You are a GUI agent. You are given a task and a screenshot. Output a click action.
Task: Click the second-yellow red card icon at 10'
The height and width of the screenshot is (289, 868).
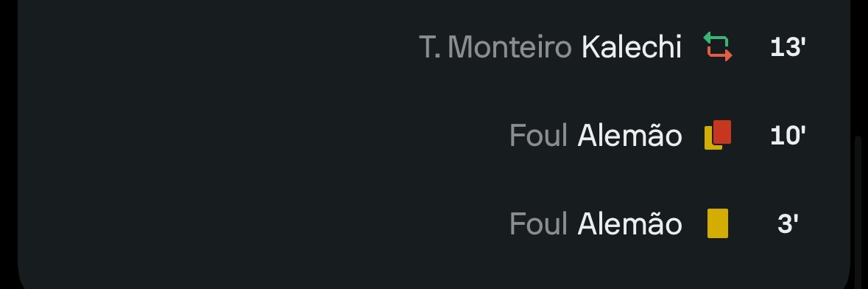click(718, 135)
